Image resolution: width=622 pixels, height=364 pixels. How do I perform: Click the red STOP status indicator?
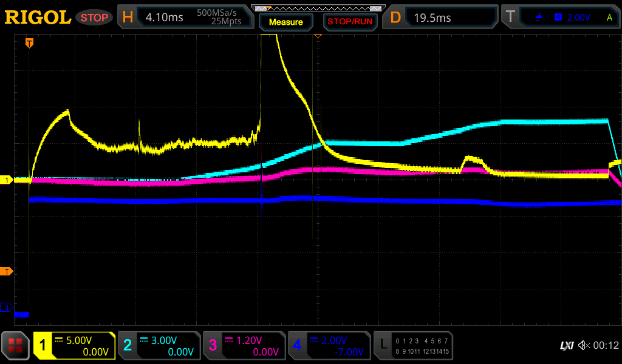94,18
